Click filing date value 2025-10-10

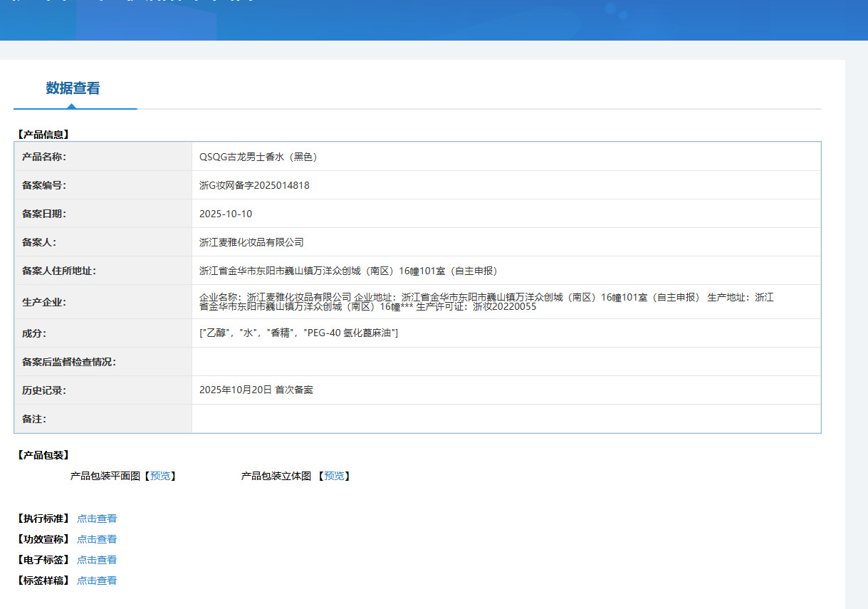pos(226,214)
